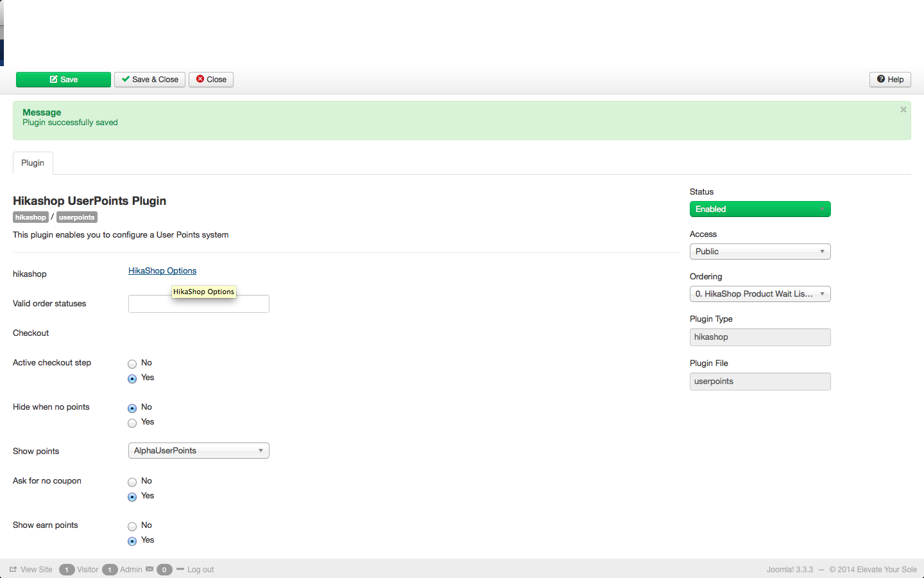Select Yes for Hide when no points

point(132,423)
